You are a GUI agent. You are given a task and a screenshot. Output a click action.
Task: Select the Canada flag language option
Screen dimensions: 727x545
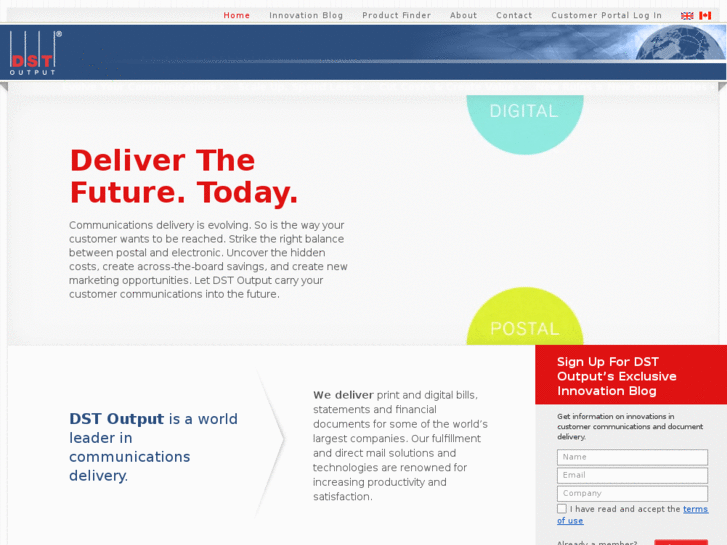point(705,16)
